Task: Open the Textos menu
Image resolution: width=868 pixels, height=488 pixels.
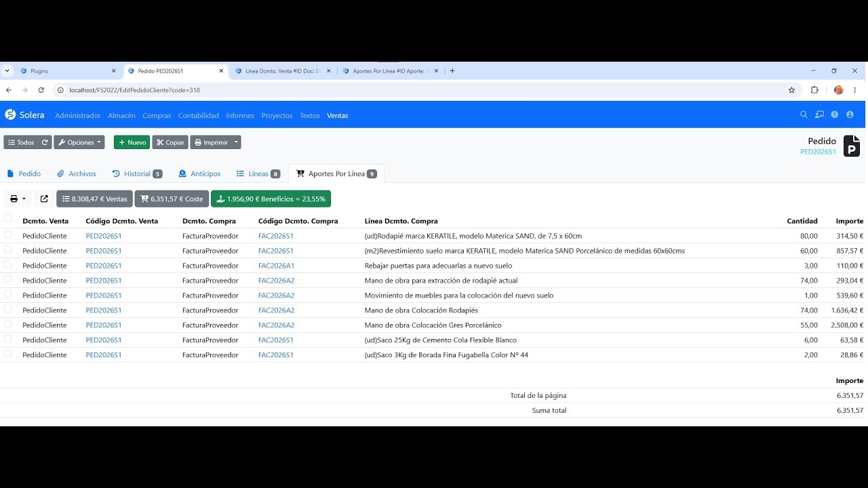Action: click(310, 115)
